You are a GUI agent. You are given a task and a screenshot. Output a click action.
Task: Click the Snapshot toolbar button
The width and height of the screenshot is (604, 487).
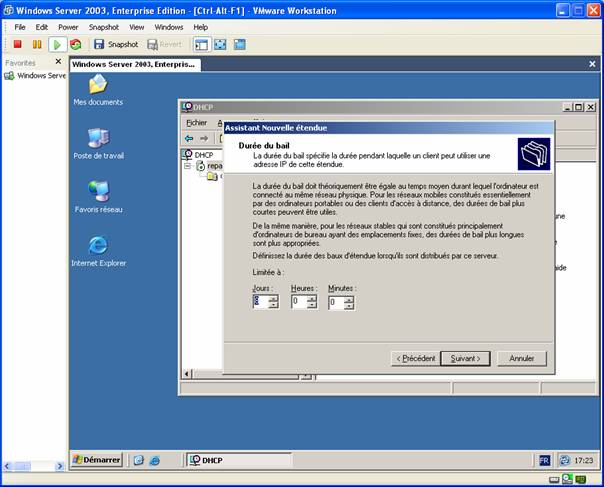click(116, 44)
